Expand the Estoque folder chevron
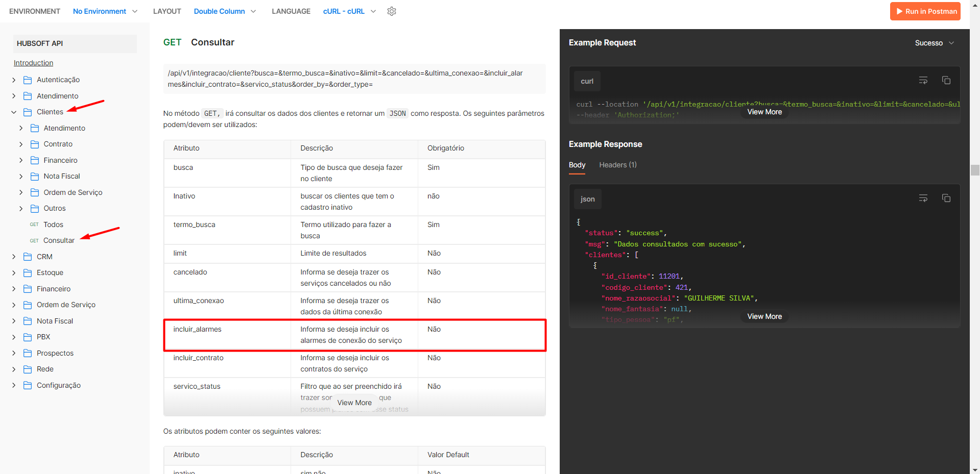Screen dimensions: 980x474 (14, 272)
